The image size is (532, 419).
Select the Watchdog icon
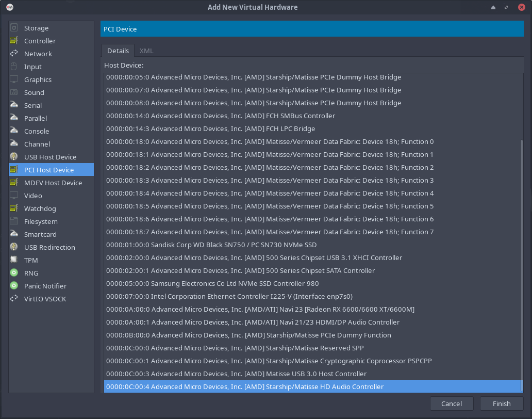(x=14, y=208)
